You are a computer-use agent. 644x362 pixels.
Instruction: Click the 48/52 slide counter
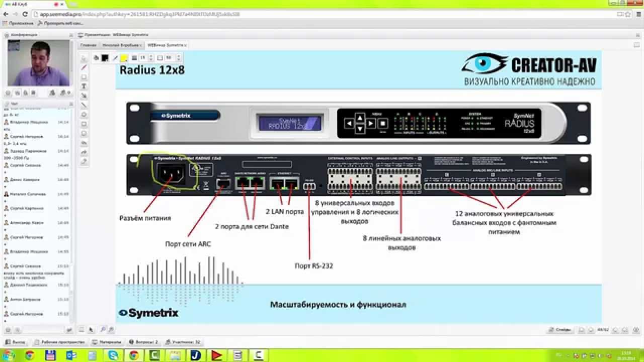click(603, 330)
